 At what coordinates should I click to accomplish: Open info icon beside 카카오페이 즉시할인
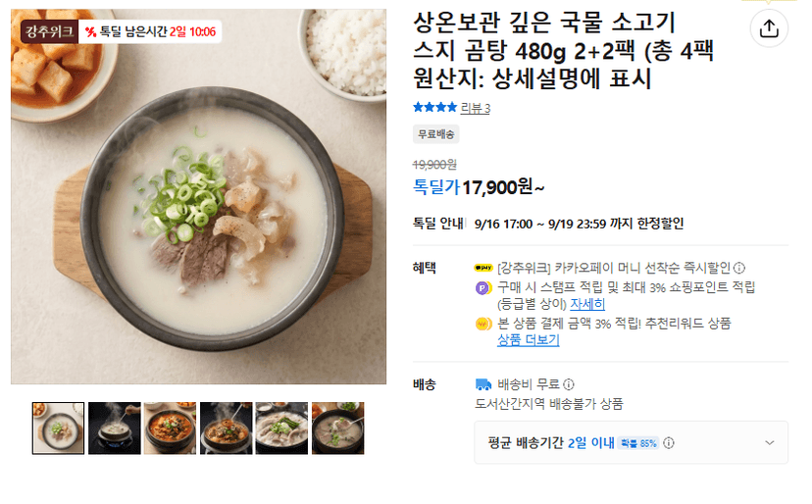(739, 268)
